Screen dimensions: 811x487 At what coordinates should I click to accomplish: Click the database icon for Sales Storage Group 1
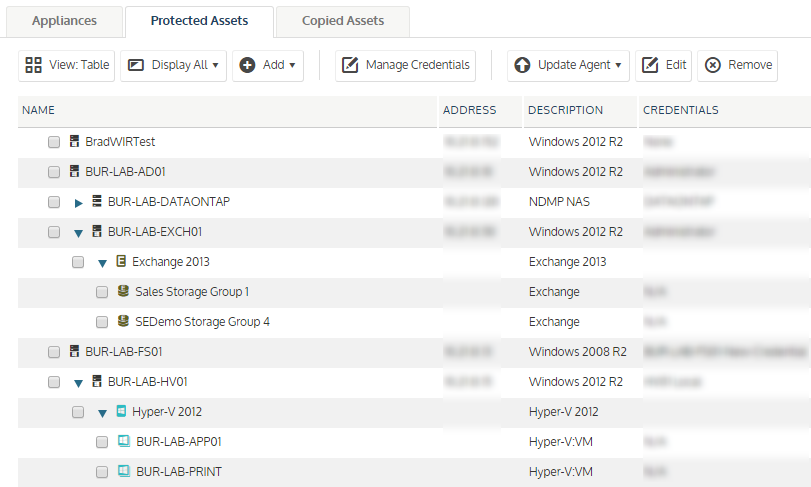(123, 291)
